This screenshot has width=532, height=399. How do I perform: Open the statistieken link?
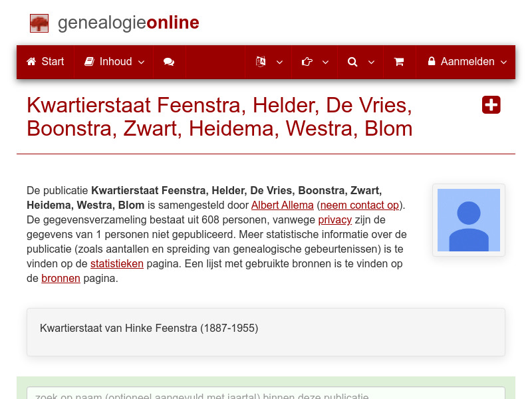tap(116, 263)
